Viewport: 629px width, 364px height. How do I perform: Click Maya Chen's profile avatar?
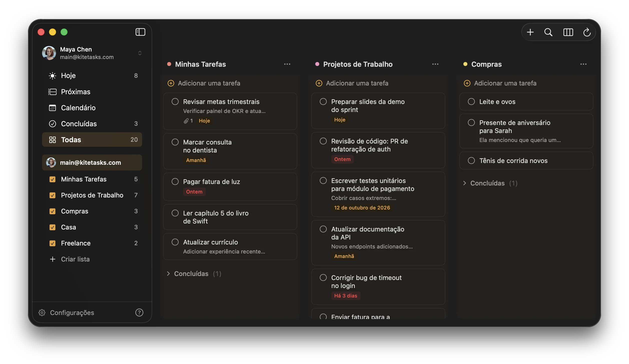tap(49, 53)
